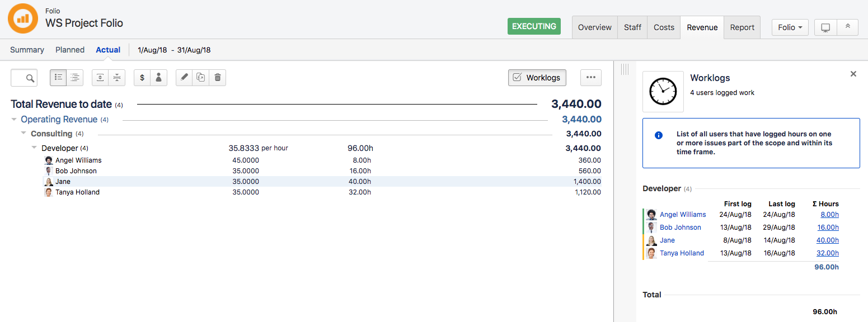Click the expand all rows icon
The height and width of the screenshot is (322, 868).
click(100, 78)
